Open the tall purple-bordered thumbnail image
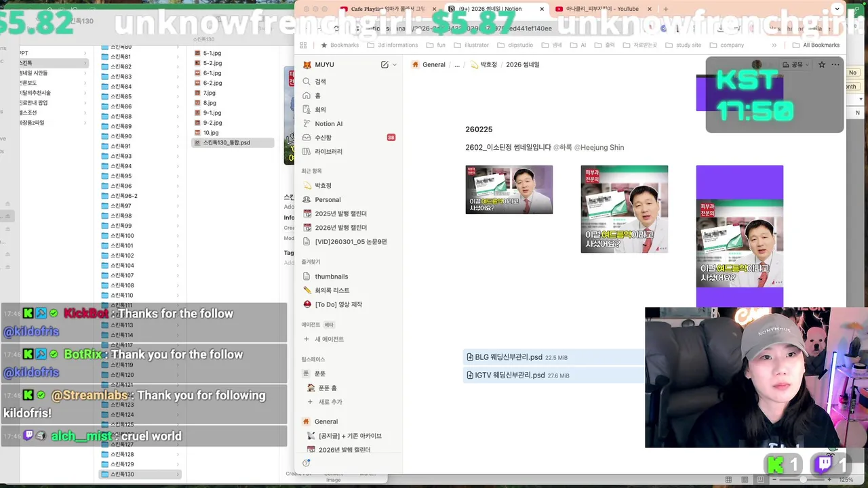 pos(739,237)
